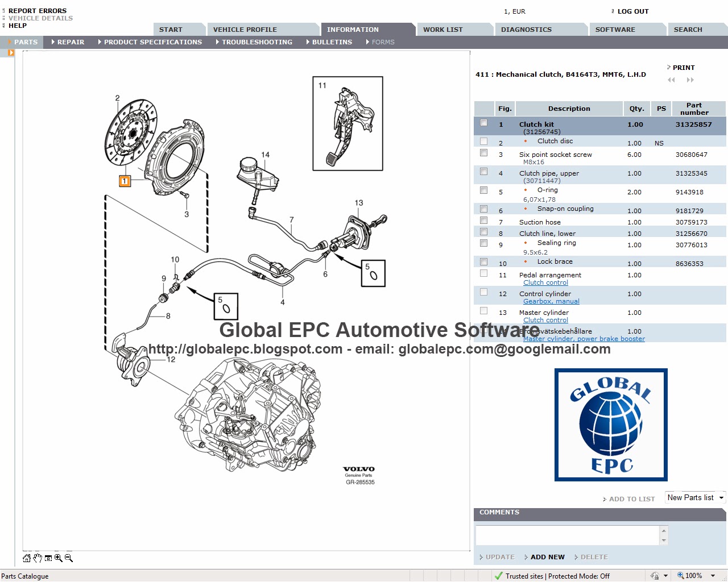
Task: Go to next page using double right arrows
Action: pyautogui.click(x=690, y=80)
